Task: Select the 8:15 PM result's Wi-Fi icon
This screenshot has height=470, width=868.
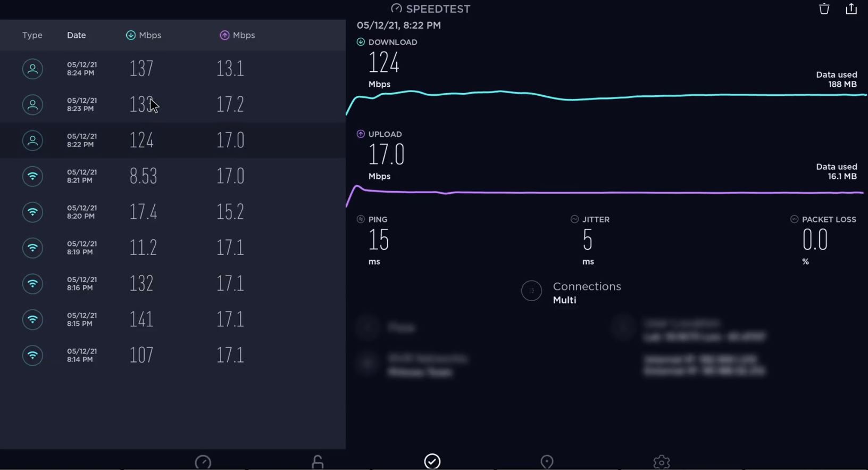Action: [32, 319]
